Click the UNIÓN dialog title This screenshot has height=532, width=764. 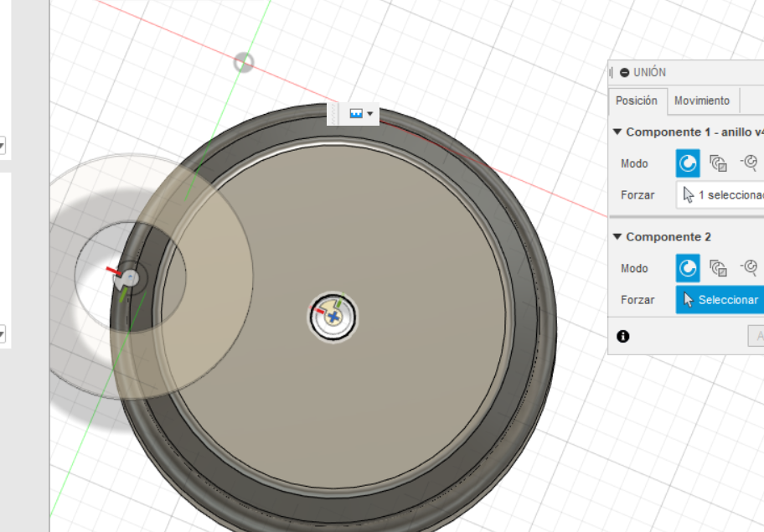coord(649,73)
